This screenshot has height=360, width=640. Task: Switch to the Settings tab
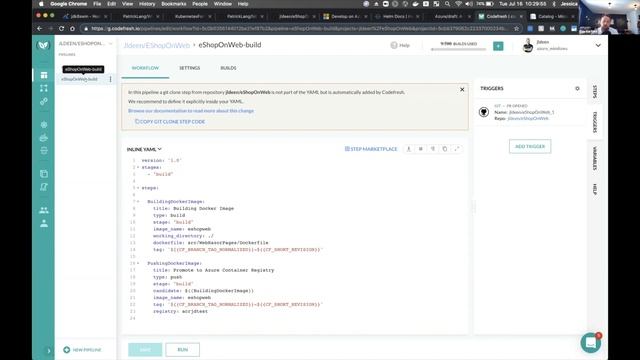(190, 68)
